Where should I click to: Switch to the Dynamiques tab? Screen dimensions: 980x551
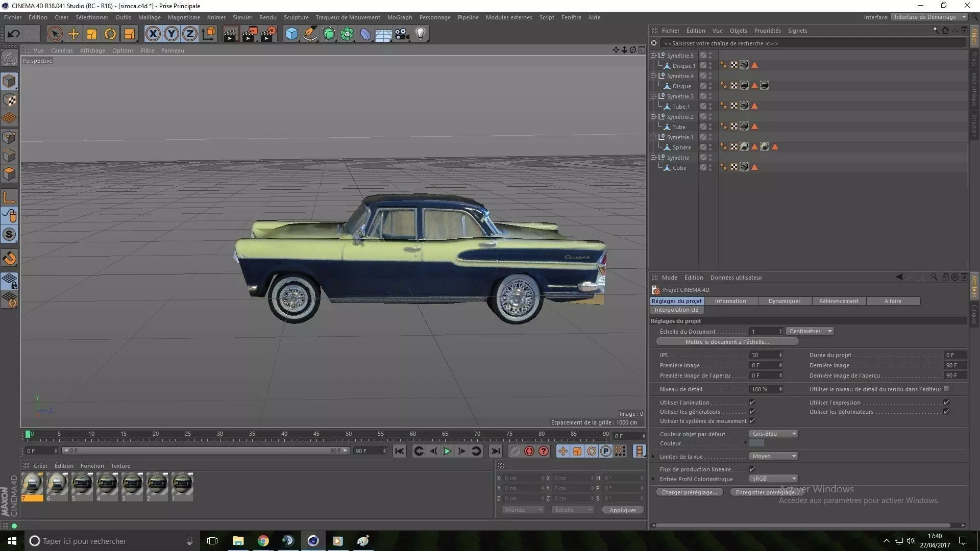tap(784, 302)
